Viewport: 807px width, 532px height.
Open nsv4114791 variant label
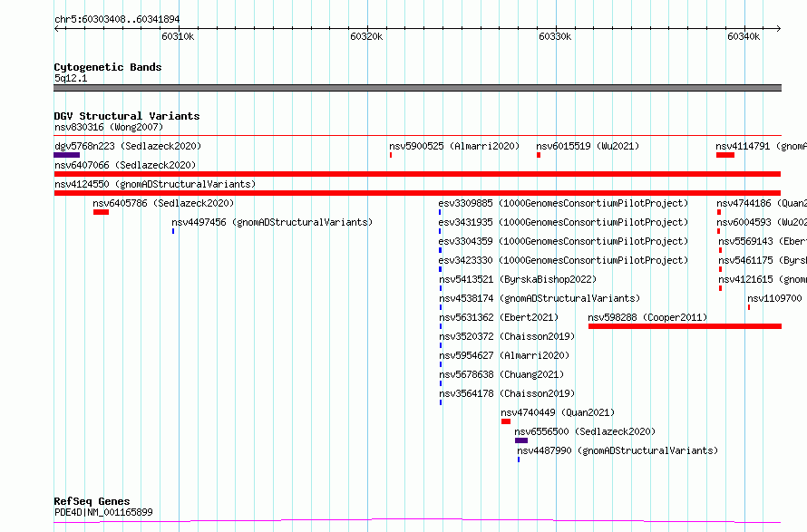pyautogui.click(x=761, y=146)
